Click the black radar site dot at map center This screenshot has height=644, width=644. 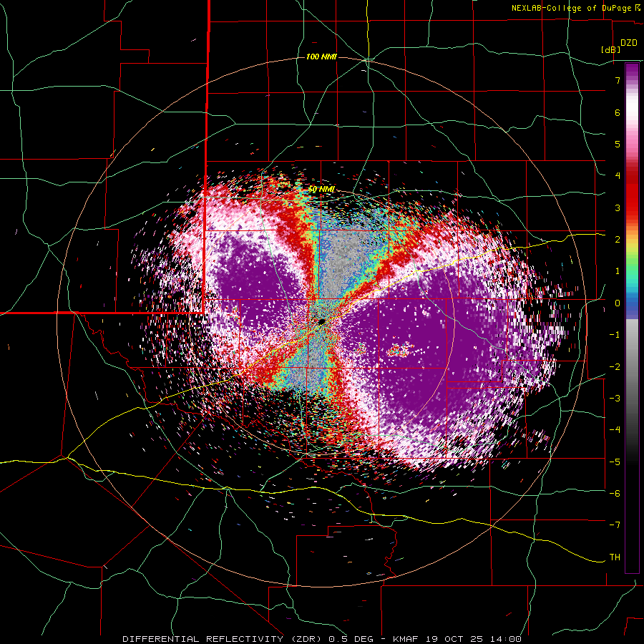point(321,321)
